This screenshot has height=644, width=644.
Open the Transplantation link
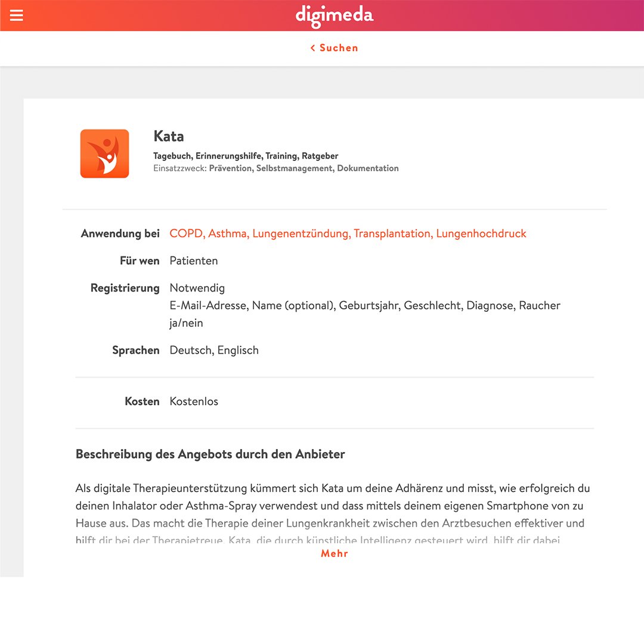point(393,233)
